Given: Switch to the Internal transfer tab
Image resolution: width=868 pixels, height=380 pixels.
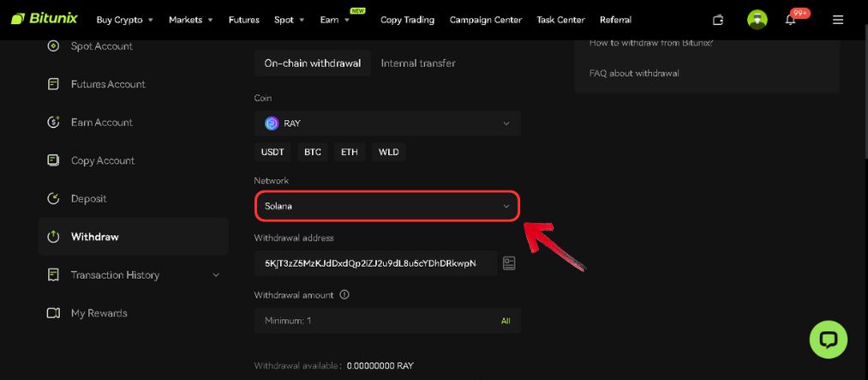Looking at the screenshot, I should tap(418, 63).
